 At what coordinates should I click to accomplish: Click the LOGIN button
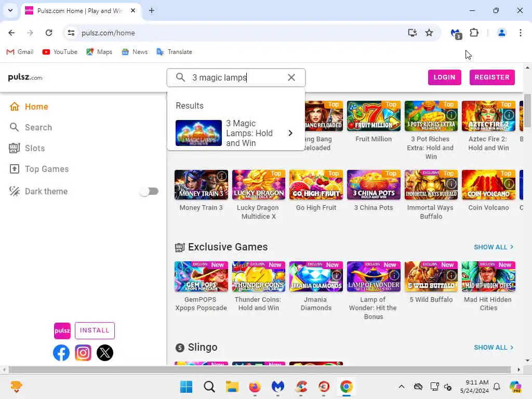coord(445,77)
